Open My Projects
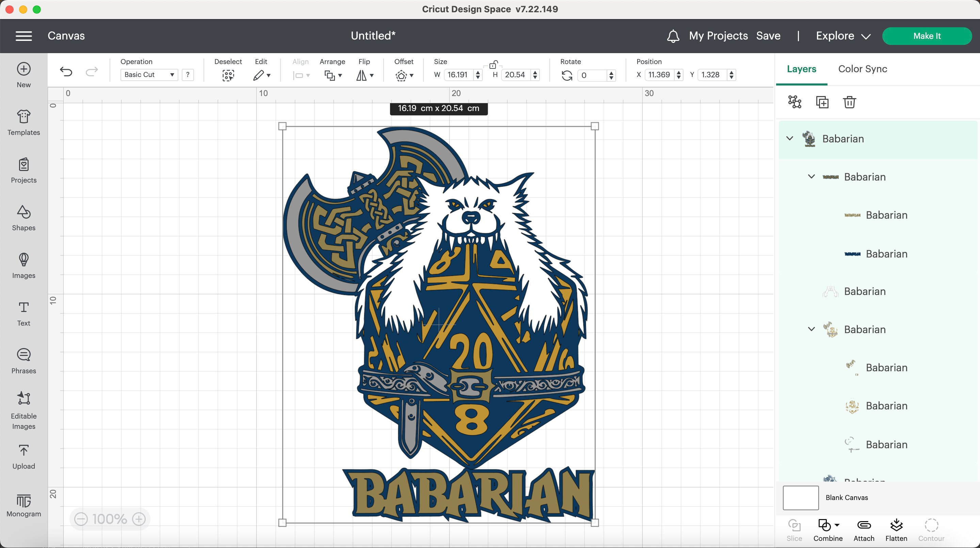 tap(718, 36)
